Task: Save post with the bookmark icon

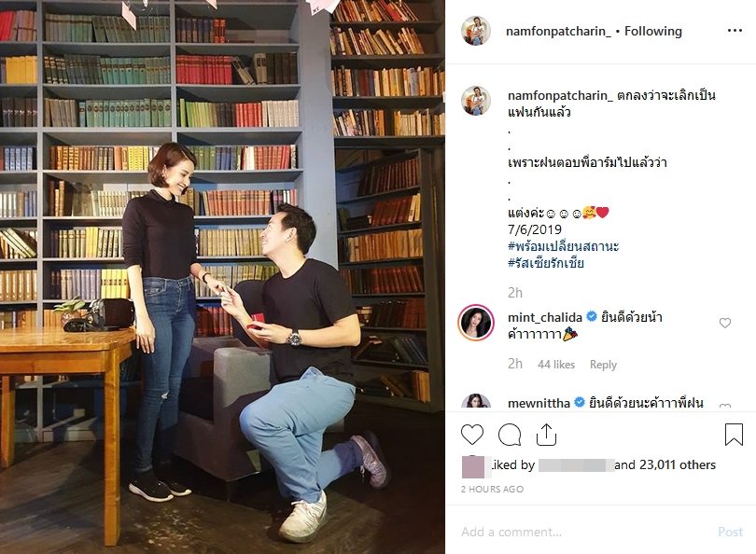Action: click(734, 434)
